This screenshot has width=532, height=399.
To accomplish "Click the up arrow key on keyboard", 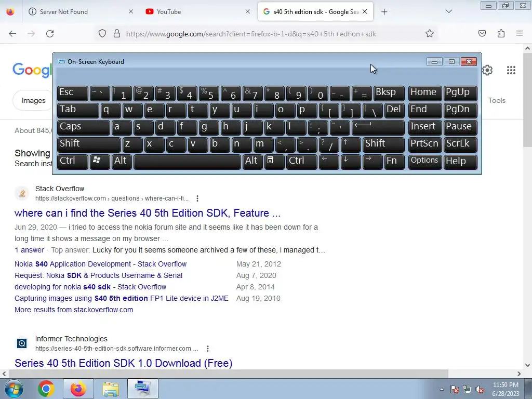I will coord(350,144).
